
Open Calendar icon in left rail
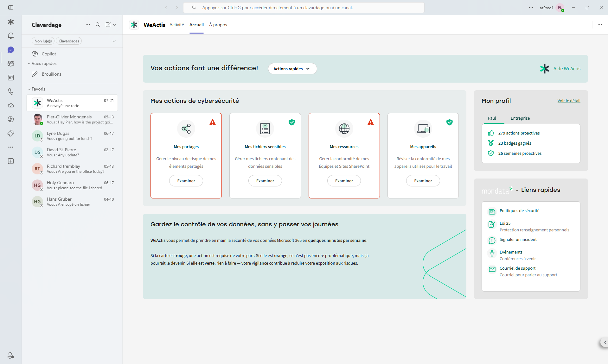click(x=11, y=78)
